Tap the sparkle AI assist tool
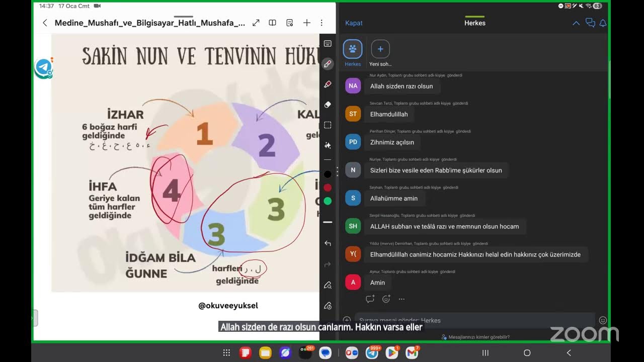The image size is (644, 362). 328,145
